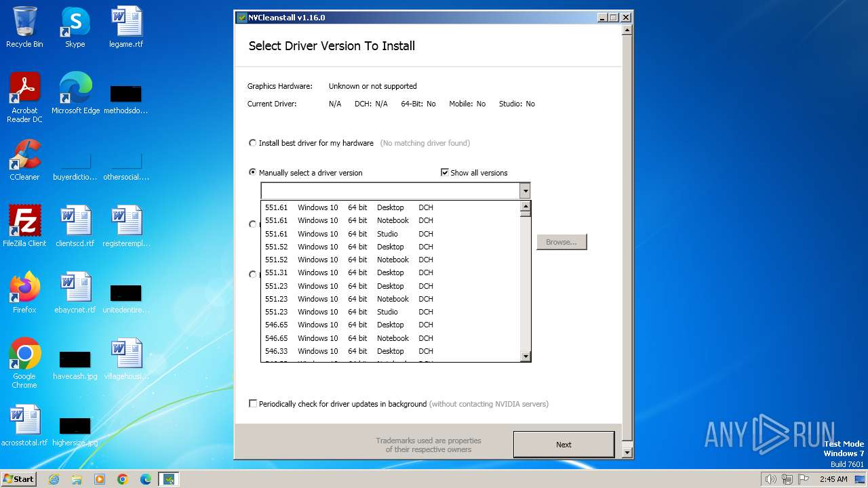This screenshot has height=488, width=868.
Task: Open the FileZilla Client shortcut
Action: tap(24, 226)
